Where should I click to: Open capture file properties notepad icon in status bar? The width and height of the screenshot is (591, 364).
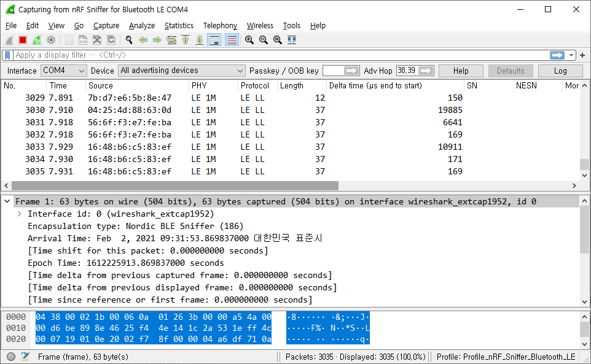click(25, 357)
